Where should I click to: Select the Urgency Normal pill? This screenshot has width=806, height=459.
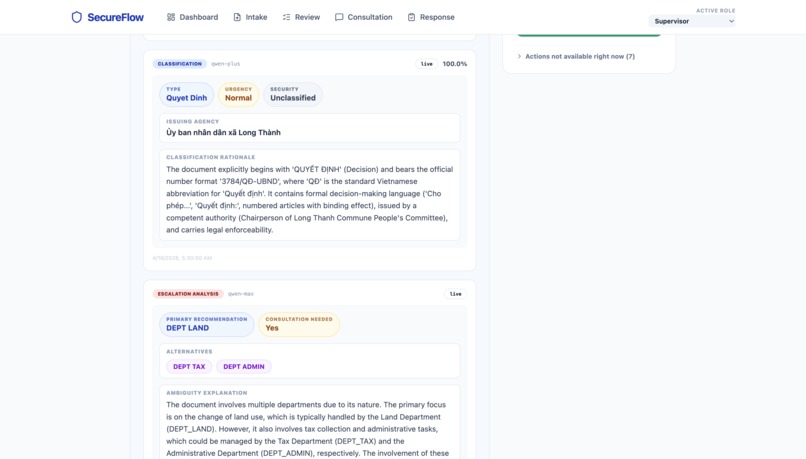click(239, 95)
